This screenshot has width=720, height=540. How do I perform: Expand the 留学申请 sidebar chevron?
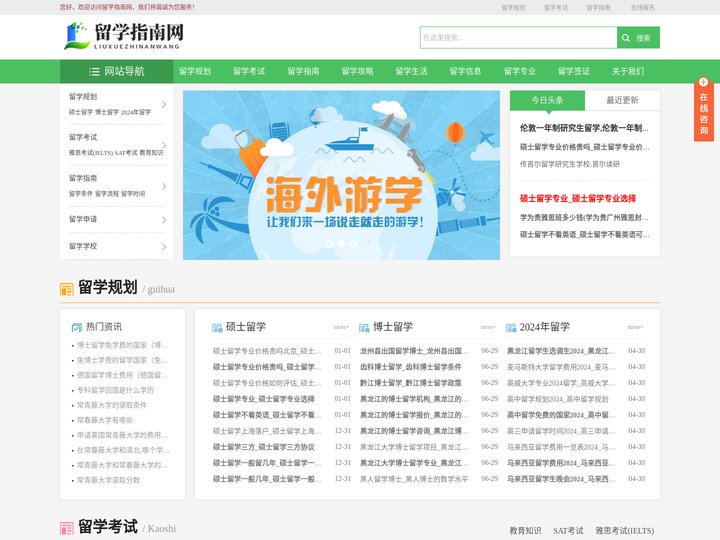[x=164, y=220]
